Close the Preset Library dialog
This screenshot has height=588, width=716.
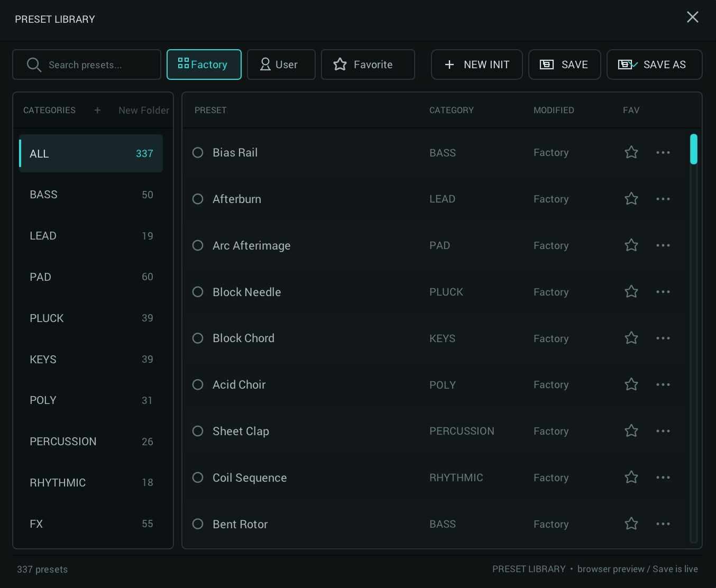(x=693, y=17)
